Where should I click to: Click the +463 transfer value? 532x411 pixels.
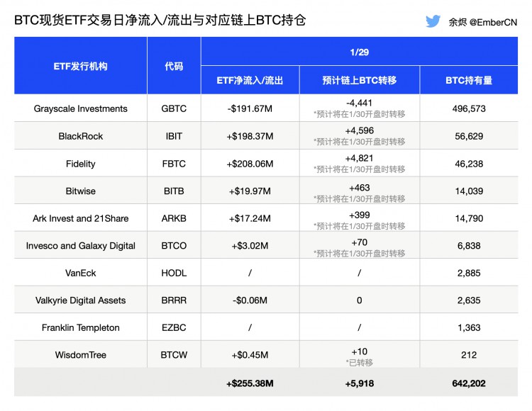[360, 187]
